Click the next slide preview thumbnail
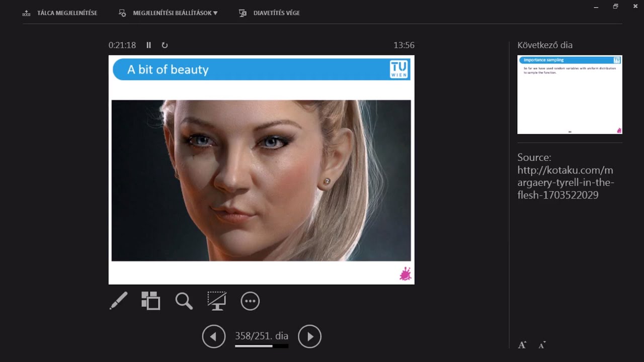This screenshot has width=644, height=362. 570,95
